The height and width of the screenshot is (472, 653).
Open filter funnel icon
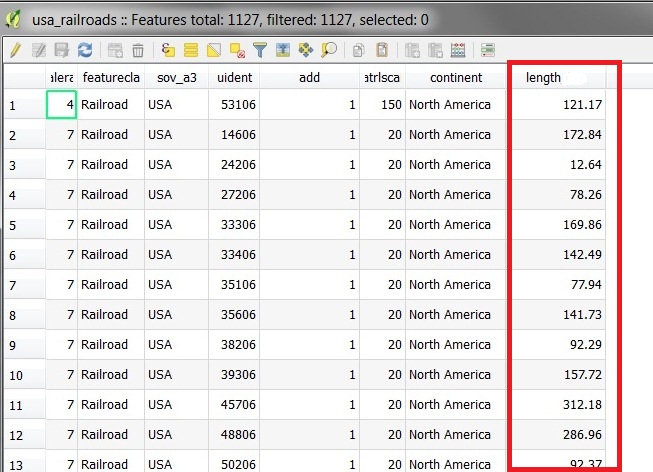click(260, 50)
